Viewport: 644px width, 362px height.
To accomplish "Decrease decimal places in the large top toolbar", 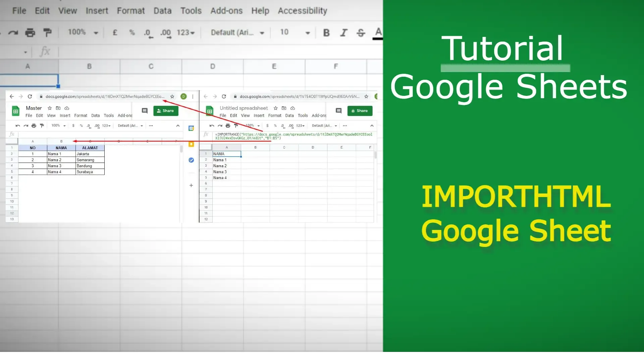I will tap(148, 33).
